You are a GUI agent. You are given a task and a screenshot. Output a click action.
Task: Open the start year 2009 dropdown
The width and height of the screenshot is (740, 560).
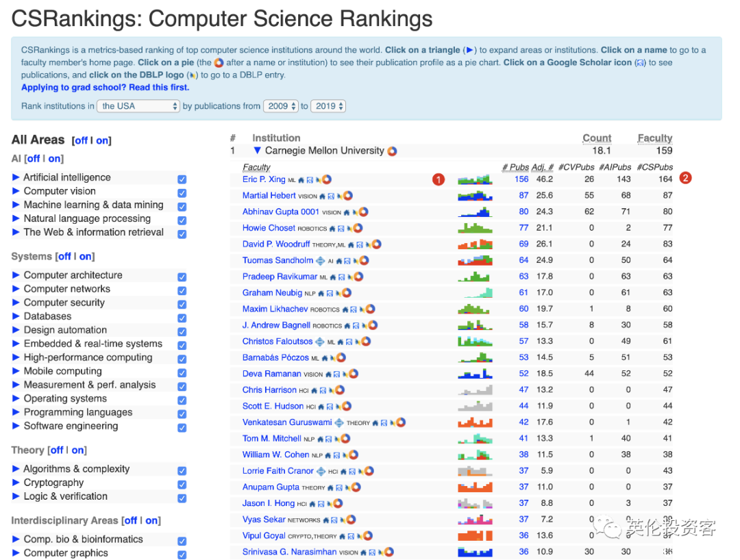[x=281, y=106]
